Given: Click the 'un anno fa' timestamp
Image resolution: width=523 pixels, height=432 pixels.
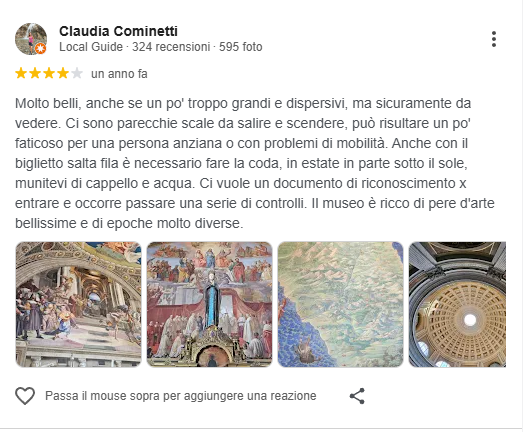Looking at the screenshot, I should pos(119,74).
